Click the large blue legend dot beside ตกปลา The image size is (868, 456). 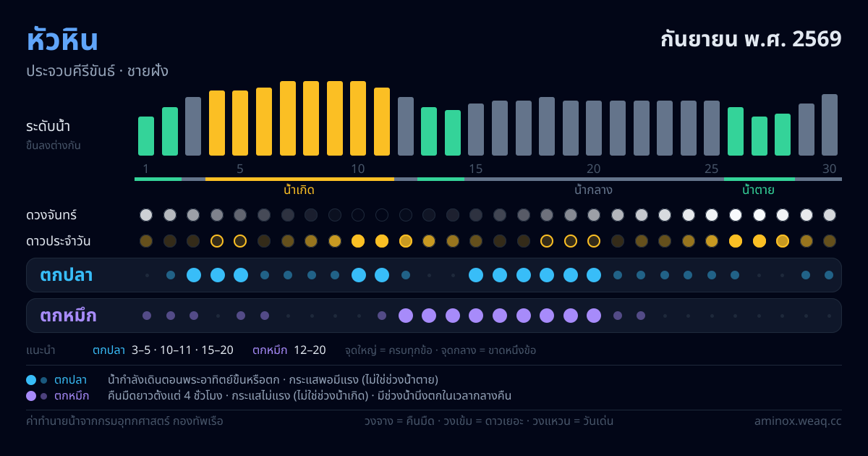pyautogui.click(x=31, y=380)
